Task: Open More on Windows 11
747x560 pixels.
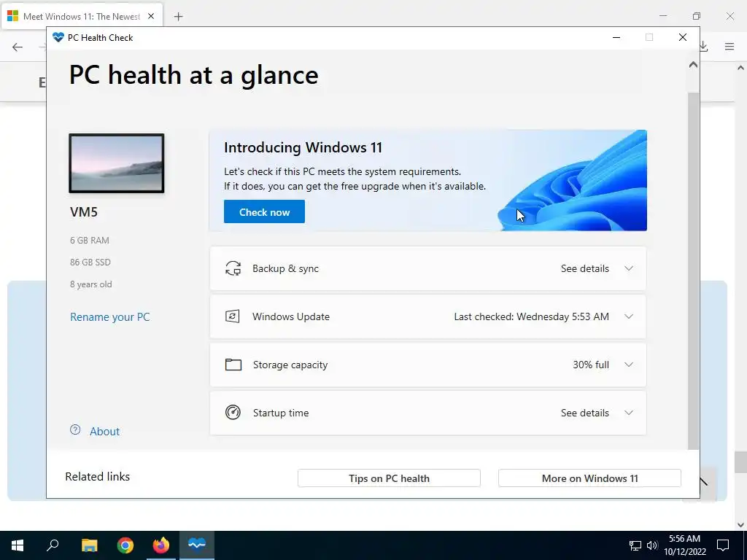Action: pyautogui.click(x=589, y=478)
